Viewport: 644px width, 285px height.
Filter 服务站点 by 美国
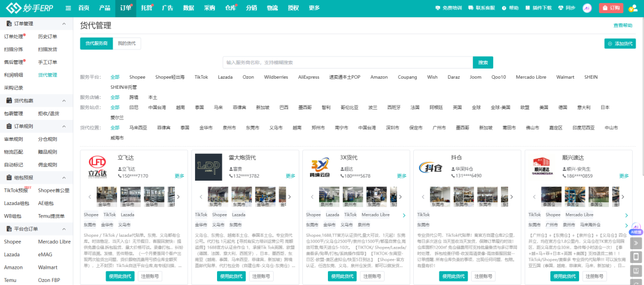pos(544,107)
